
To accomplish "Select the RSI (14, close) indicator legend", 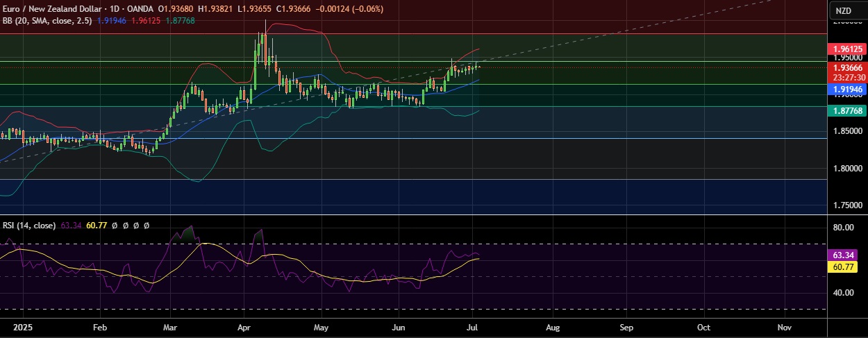I will pyautogui.click(x=29, y=226).
